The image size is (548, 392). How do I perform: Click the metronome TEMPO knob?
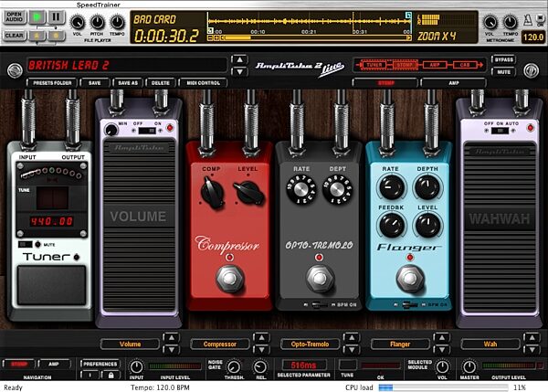[510, 22]
